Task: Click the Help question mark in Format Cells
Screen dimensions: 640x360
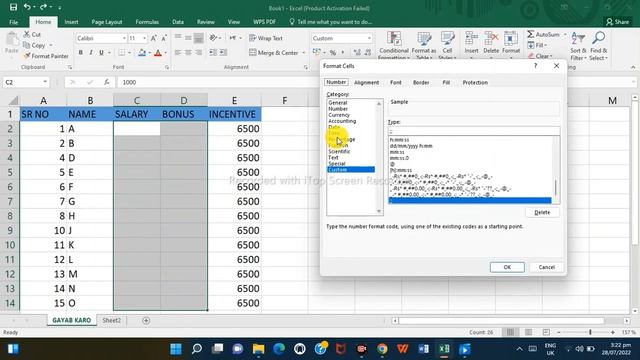Action: [x=536, y=66]
